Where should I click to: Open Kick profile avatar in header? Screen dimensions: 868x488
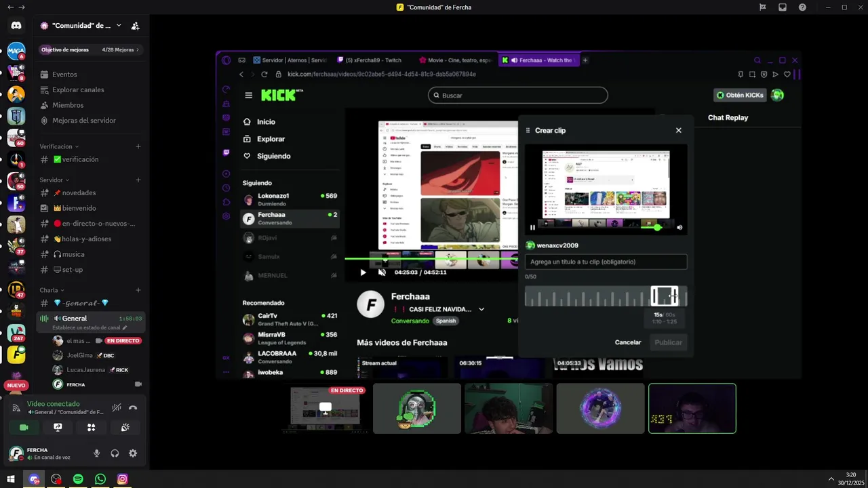tap(778, 95)
